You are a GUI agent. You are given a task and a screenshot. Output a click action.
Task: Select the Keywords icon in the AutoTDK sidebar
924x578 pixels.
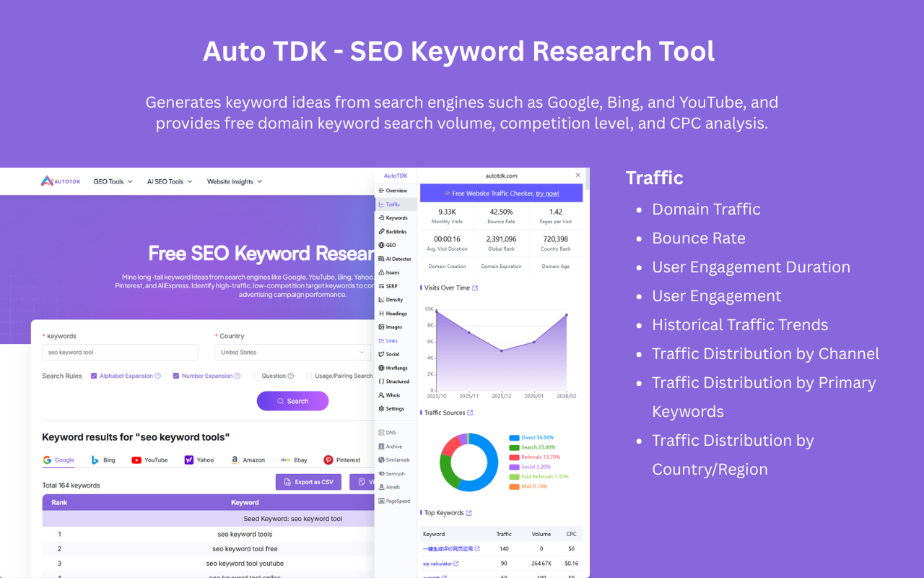(x=395, y=217)
